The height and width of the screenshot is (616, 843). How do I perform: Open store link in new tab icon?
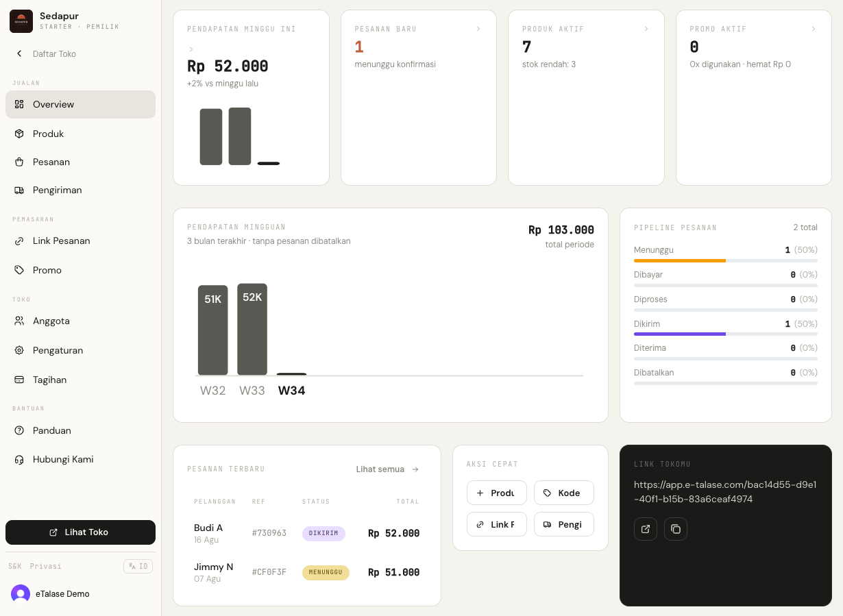point(646,529)
